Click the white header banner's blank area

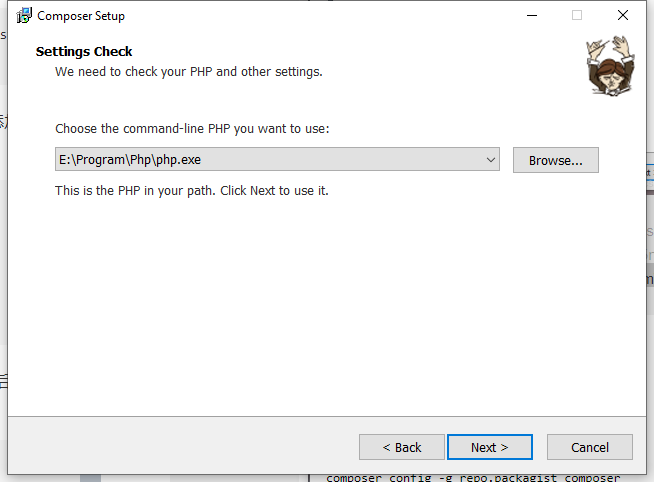[x=450, y=60]
